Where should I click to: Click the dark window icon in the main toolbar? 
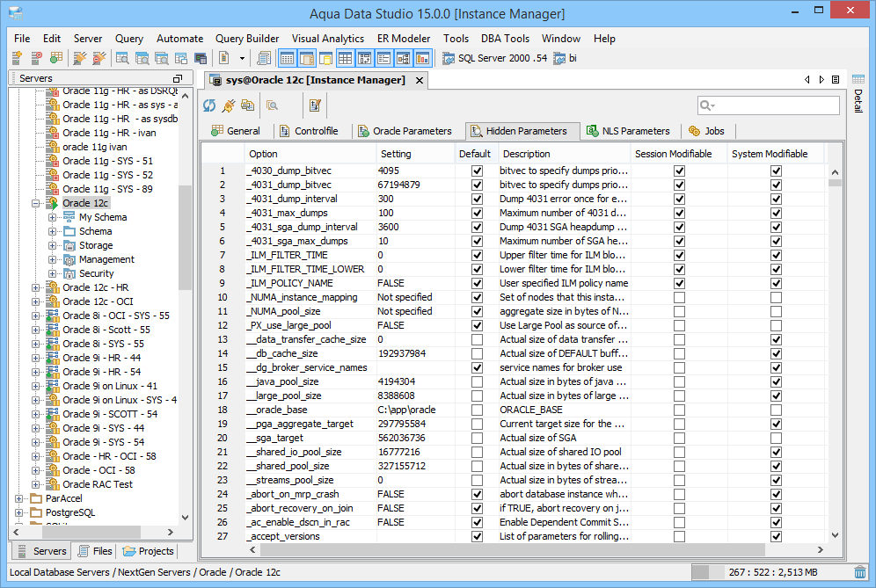coord(201,58)
